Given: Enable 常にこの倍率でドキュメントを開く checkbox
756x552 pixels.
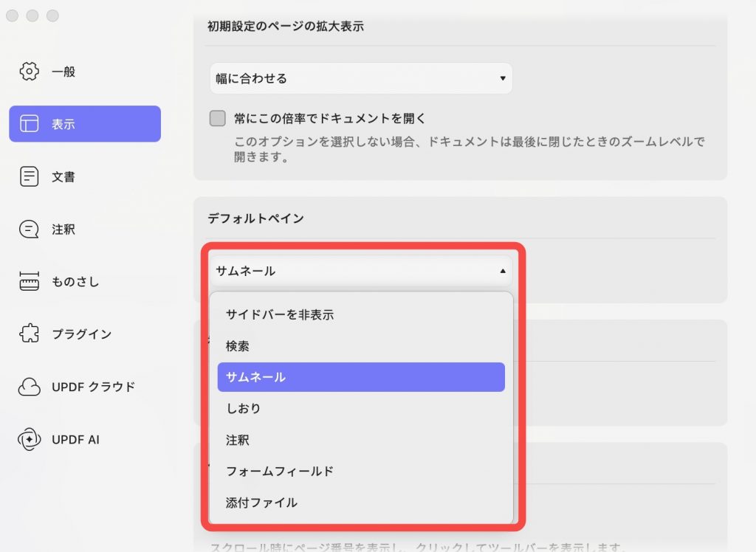Looking at the screenshot, I should coord(218,118).
